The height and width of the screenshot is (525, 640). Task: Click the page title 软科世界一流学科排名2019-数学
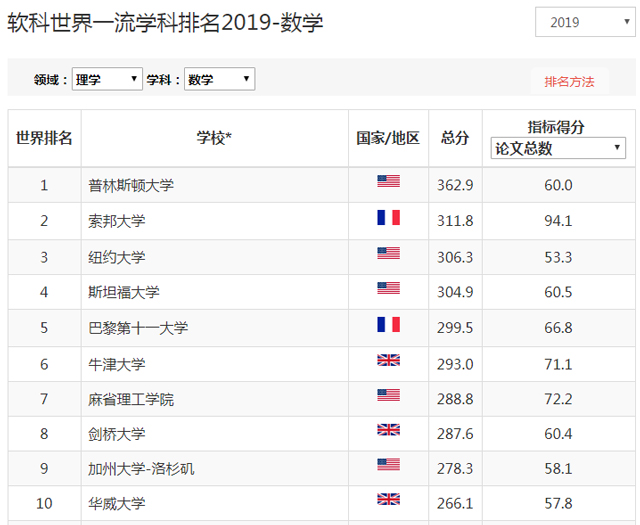(x=165, y=22)
